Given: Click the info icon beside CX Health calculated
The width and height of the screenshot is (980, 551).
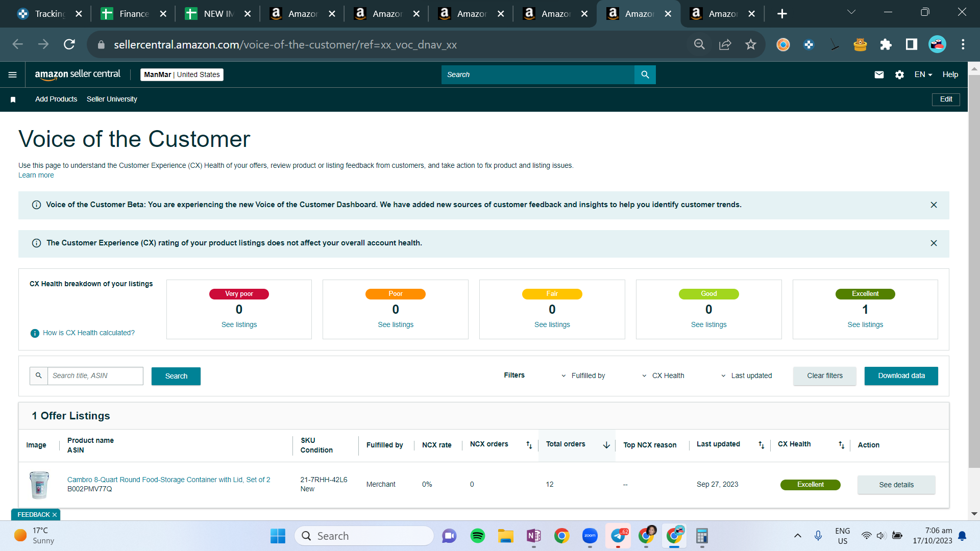Looking at the screenshot, I should (35, 333).
